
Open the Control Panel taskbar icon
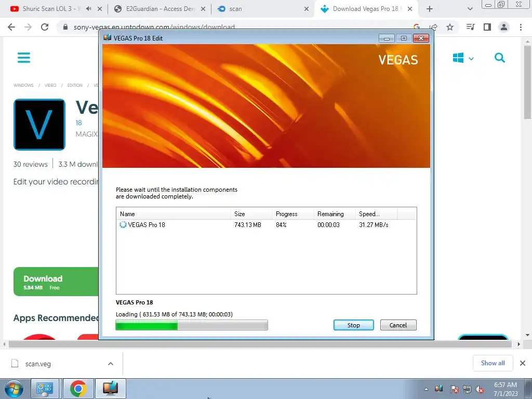point(45,389)
